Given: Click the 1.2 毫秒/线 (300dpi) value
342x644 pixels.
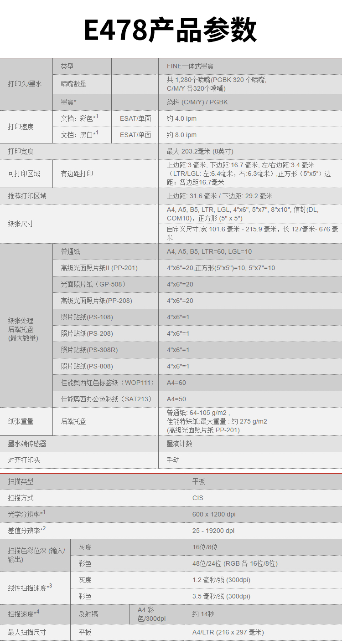Looking at the screenshot, I should click(221, 580).
